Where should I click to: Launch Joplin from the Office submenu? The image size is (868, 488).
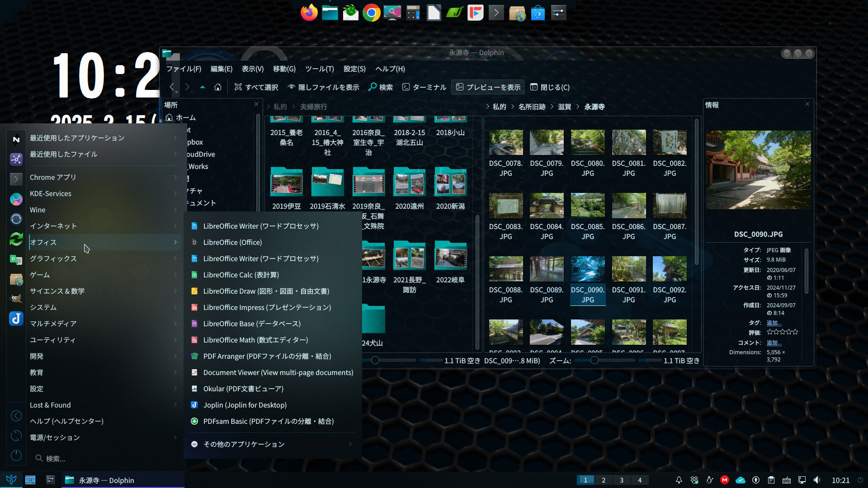click(x=245, y=405)
